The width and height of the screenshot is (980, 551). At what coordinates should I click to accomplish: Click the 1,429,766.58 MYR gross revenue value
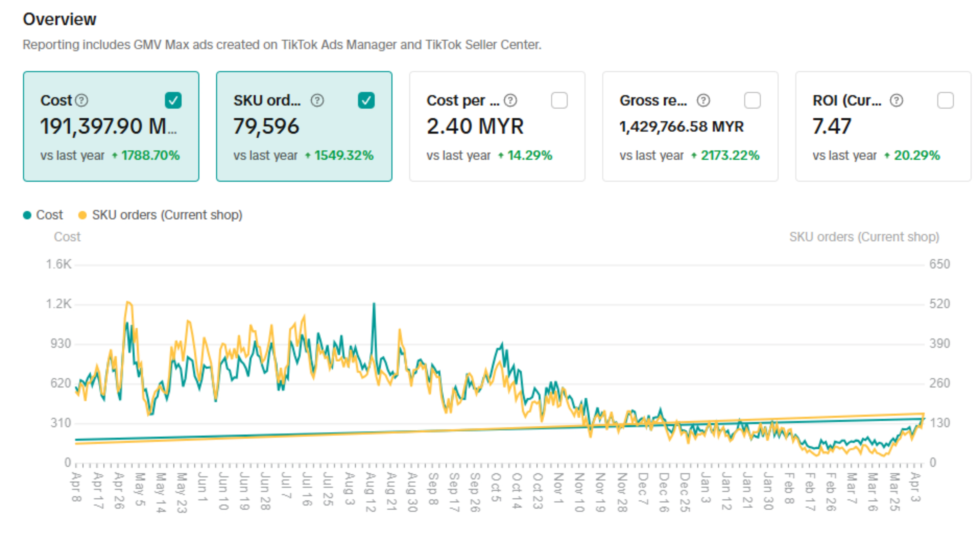coord(681,127)
